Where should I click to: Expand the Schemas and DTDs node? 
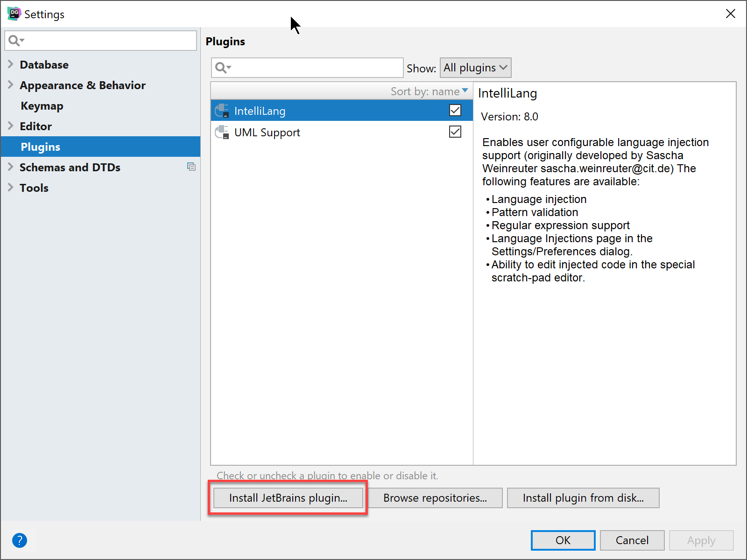coord(11,167)
